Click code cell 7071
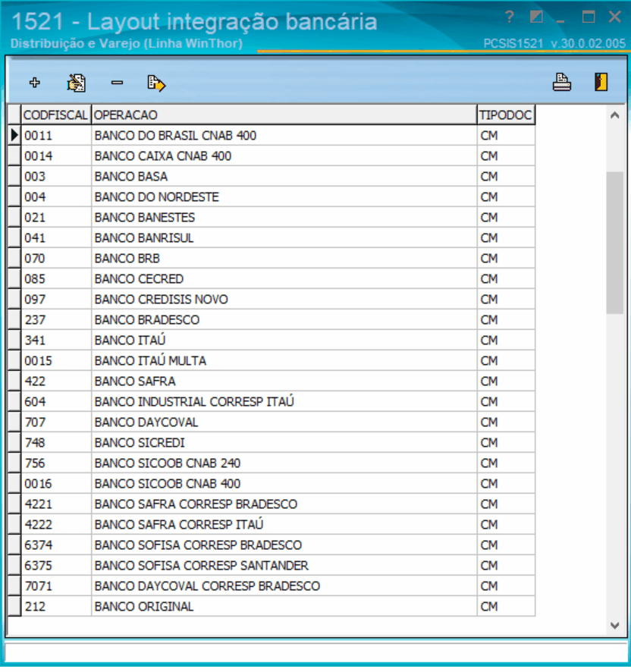 pos(56,586)
